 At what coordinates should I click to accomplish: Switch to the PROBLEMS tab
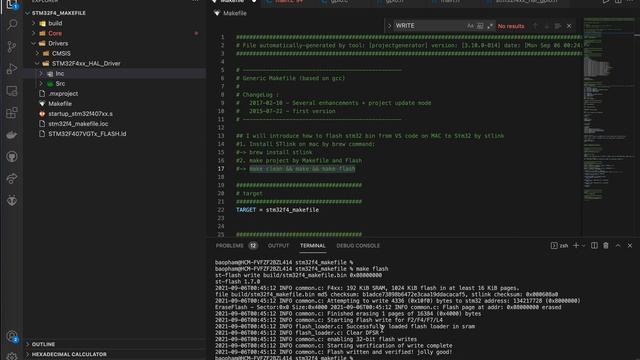pos(229,245)
